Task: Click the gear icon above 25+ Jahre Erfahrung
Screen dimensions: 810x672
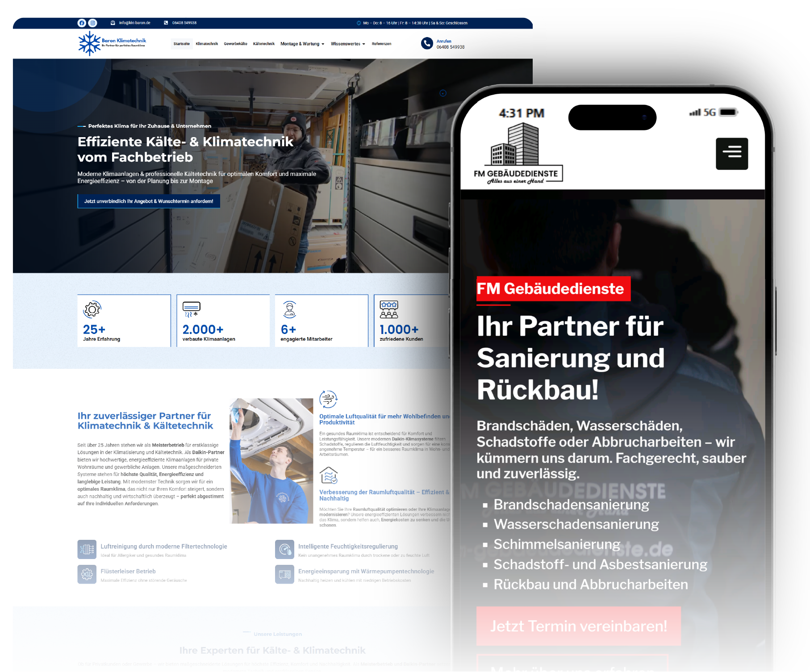Action: click(92, 309)
